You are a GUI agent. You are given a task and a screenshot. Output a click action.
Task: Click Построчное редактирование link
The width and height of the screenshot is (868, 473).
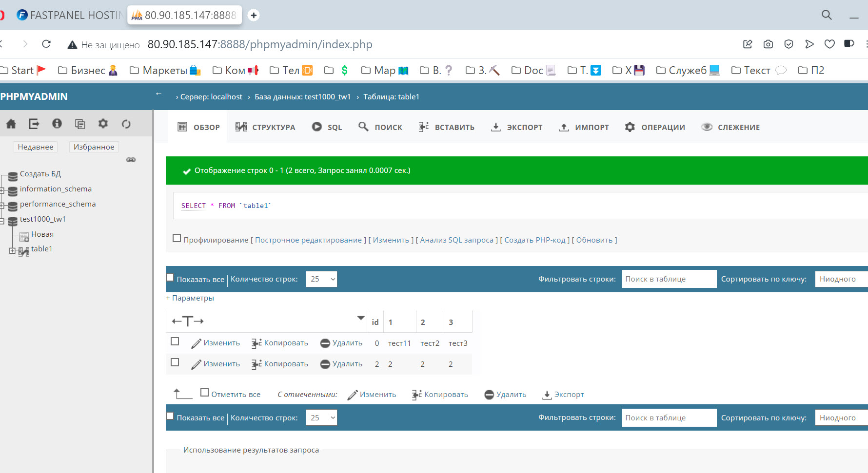pos(308,240)
